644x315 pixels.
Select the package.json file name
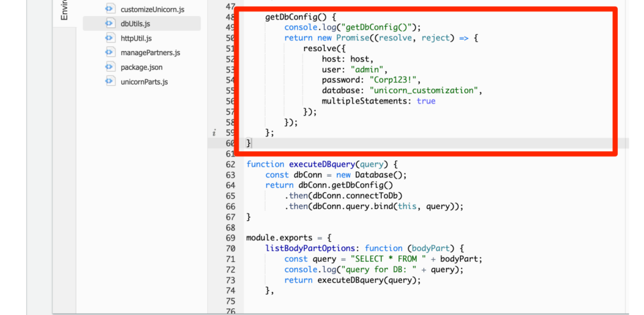[142, 67]
